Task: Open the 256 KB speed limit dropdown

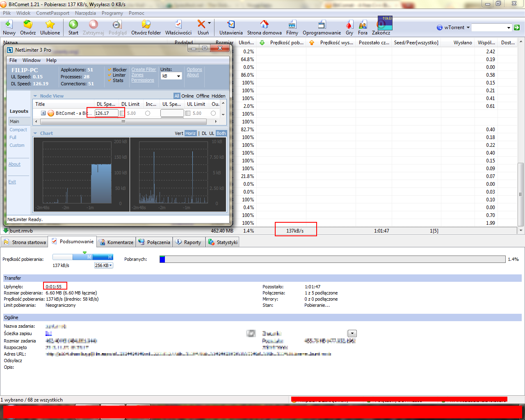Action: [103, 265]
